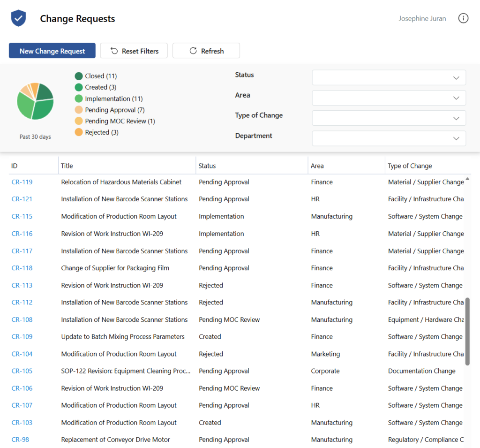Open change request CR-104
480x448 pixels.
[x=22, y=354]
